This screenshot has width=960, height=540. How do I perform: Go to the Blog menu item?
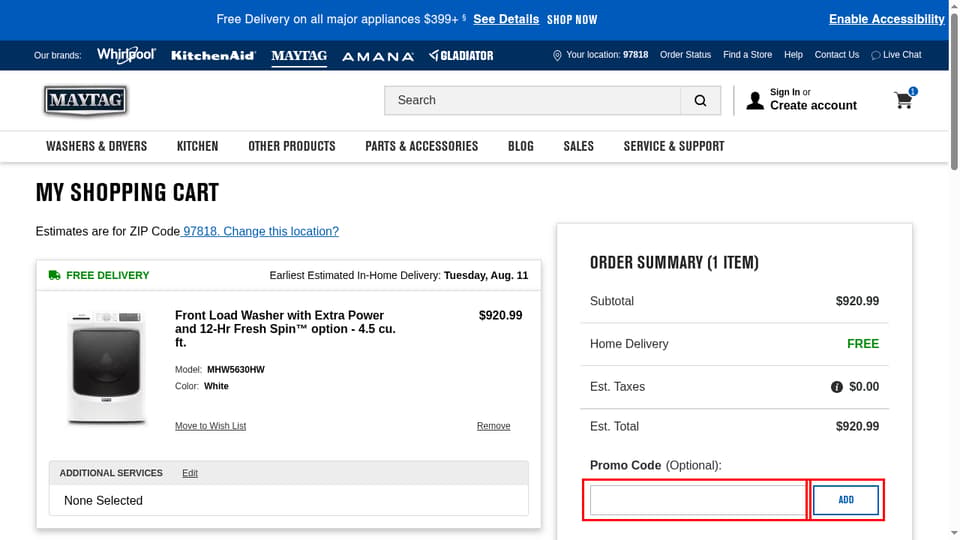pos(521,146)
